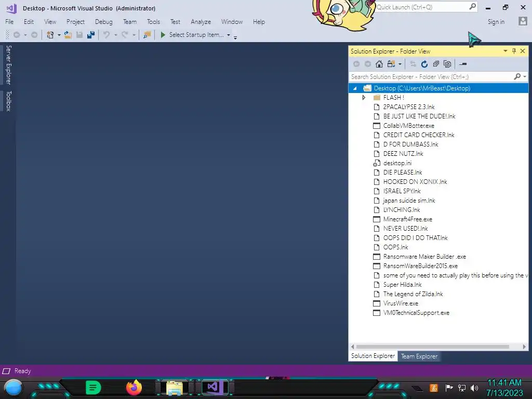The height and width of the screenshot is (399, 532).
Task: Pin the Solution Explorer panel with auto-hide pin
Action: point(514,51)
